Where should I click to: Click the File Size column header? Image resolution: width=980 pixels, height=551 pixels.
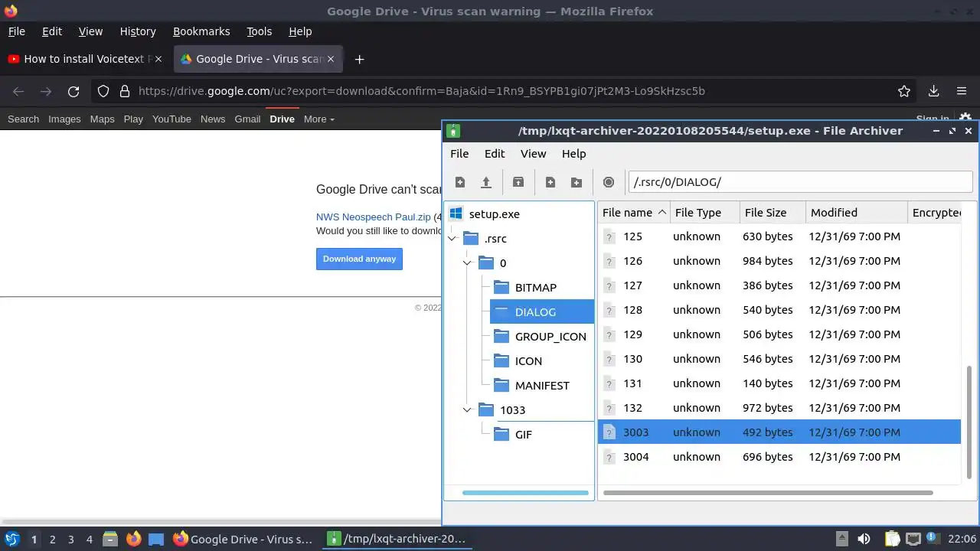(773, 213)
